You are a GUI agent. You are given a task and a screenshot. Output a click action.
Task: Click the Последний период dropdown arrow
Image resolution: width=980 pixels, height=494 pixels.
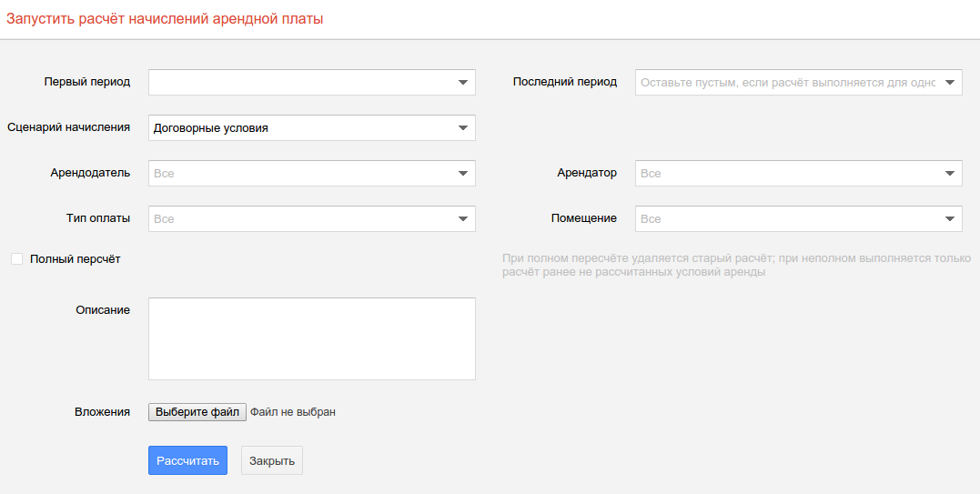[x=949, y=83]
